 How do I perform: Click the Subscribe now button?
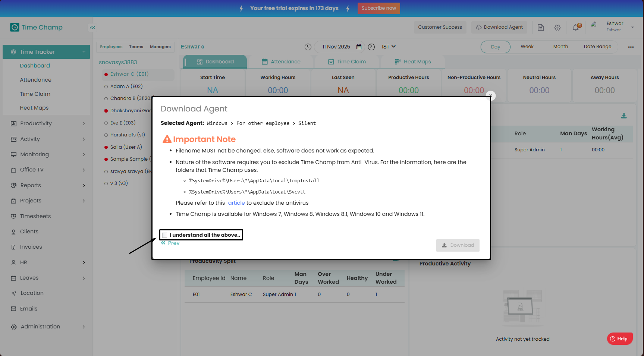[x=379, y=8]
